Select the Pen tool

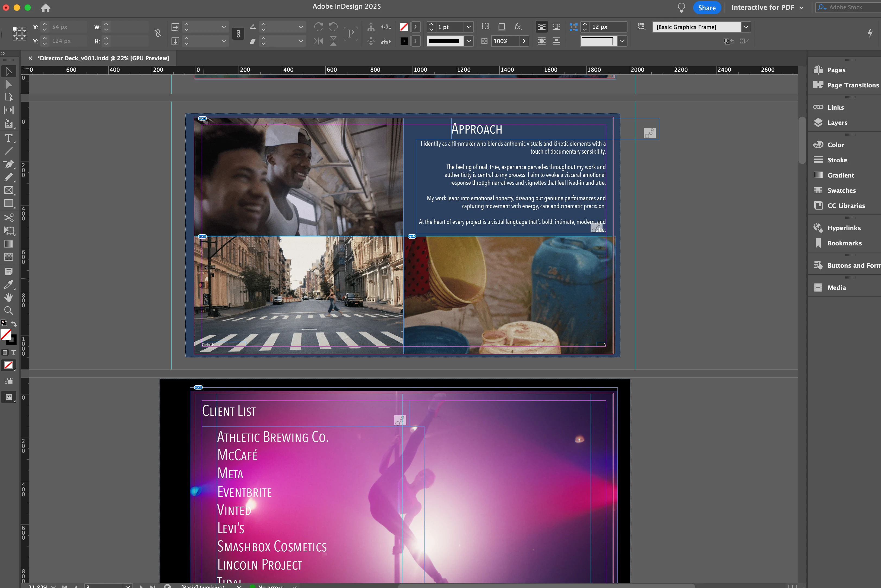click(x=9, y=164)
